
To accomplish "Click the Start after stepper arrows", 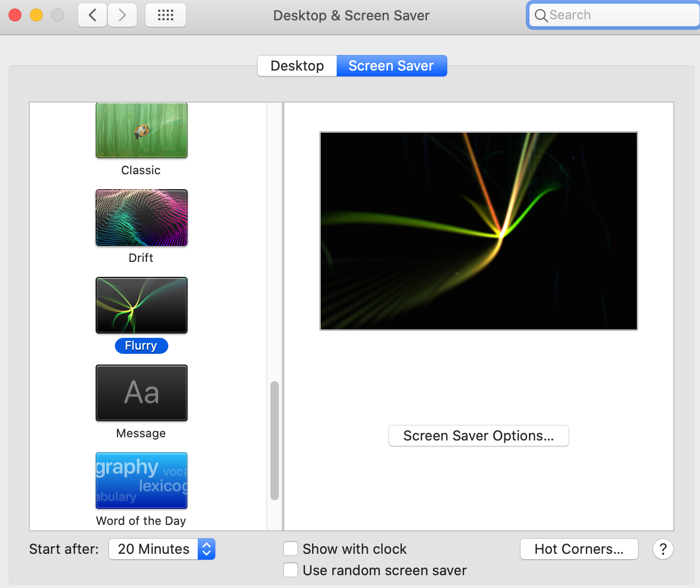I will [x=206, y=549].
